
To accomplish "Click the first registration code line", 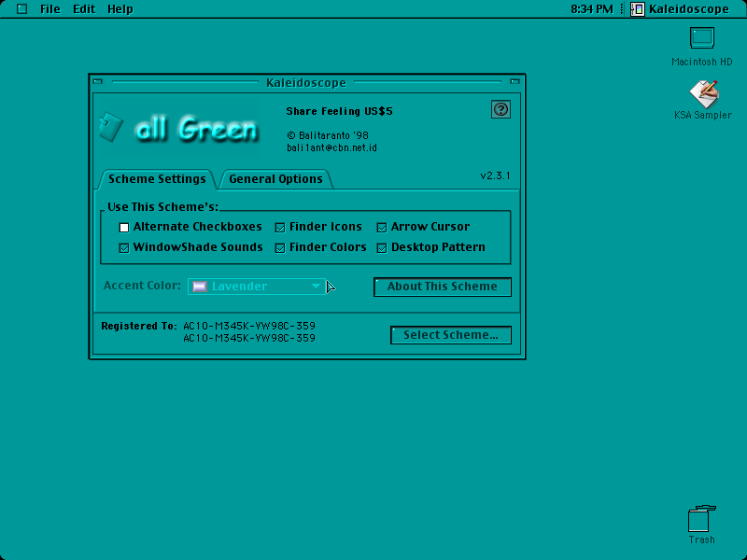I will pyautogui.click(x=249, y=326).
